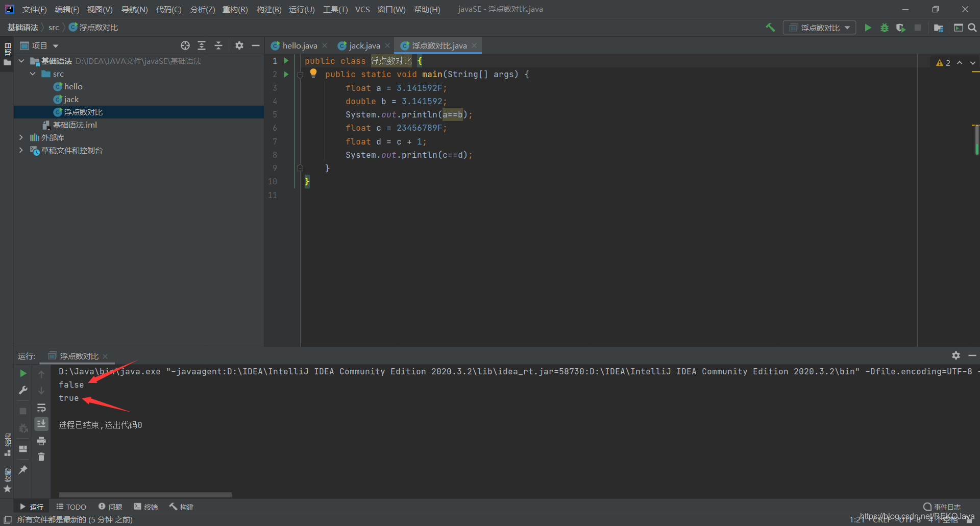Viewport: 980px width, 526px height.
Task: Go to next highlighted warning arrow
Action: pyautogui.click(x=973, y=63)
